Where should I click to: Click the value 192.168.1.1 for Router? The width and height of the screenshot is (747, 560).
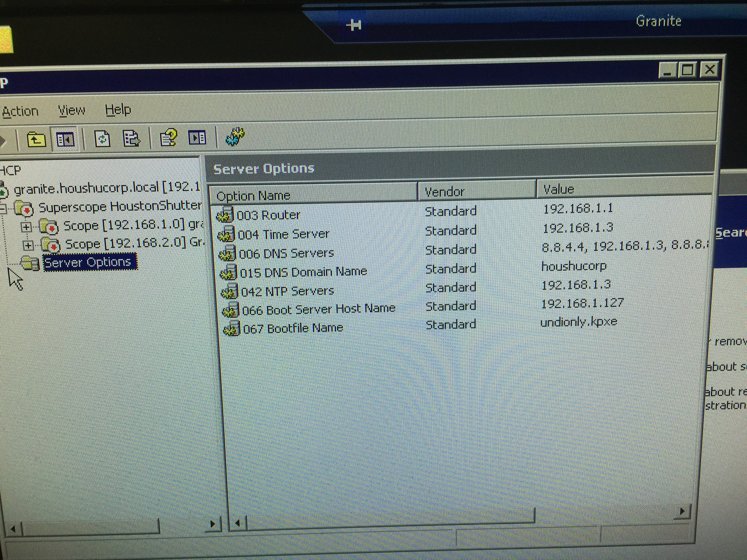tap(578, 208)
